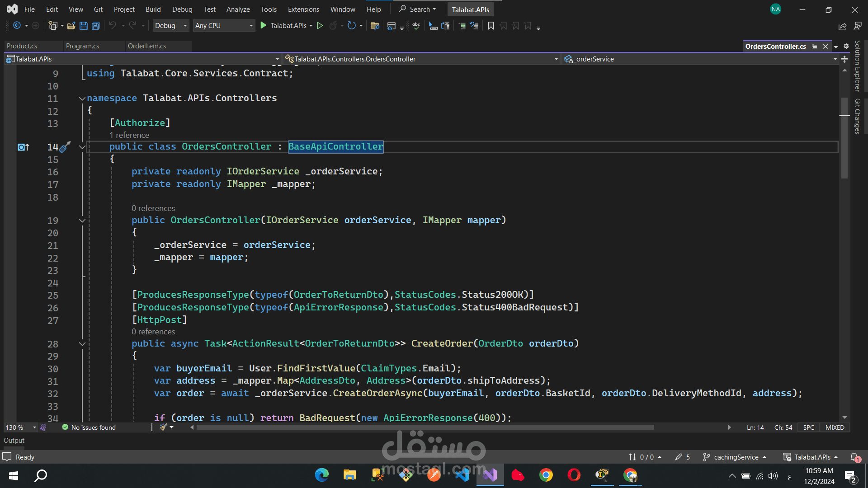This screenshot has height=488, width=868.
Task: Increase line indent with the indent icon
Action: [x=445, y=26]
